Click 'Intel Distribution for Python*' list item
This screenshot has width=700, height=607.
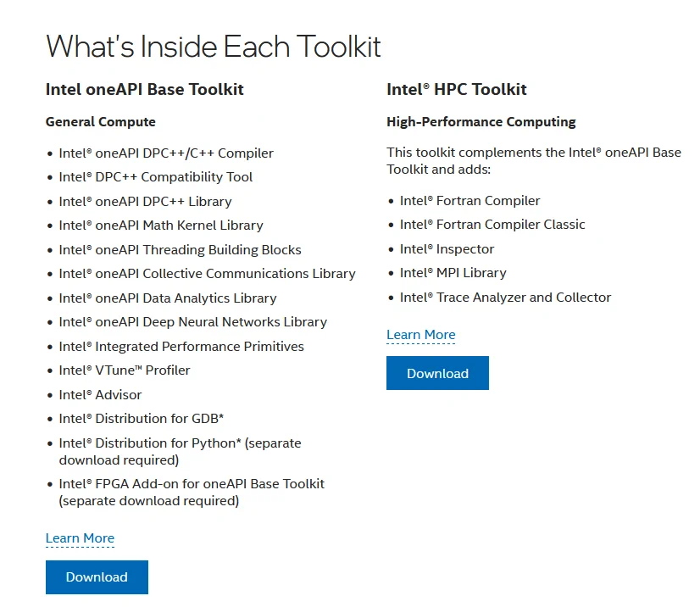[x=180, y=451]
